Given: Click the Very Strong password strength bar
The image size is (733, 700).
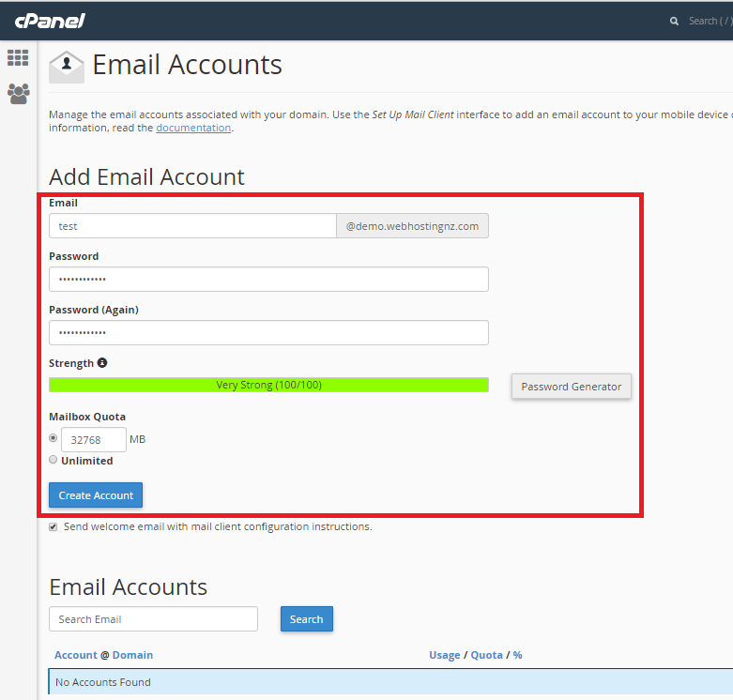Looking at the screenshot, I should tap(268, 385).
